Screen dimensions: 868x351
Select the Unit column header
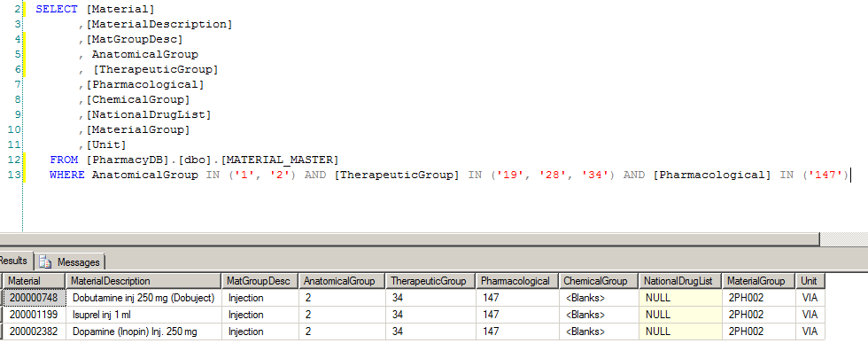[810, 281]
